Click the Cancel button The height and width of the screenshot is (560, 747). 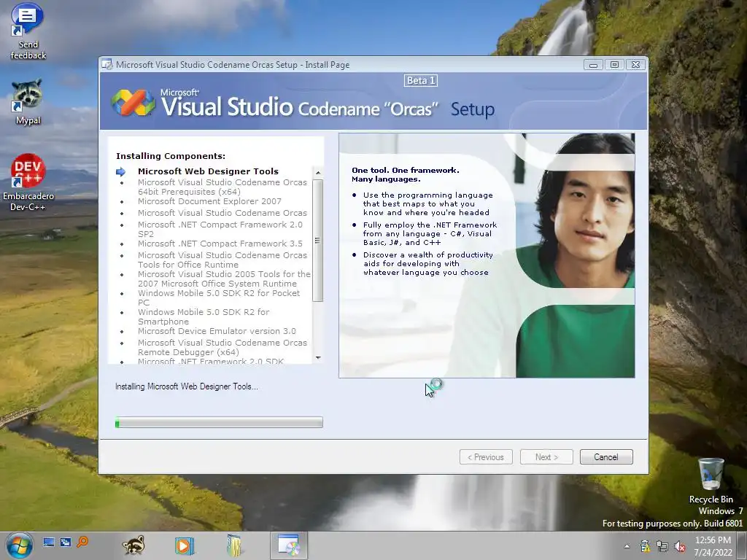click(606, 456)
